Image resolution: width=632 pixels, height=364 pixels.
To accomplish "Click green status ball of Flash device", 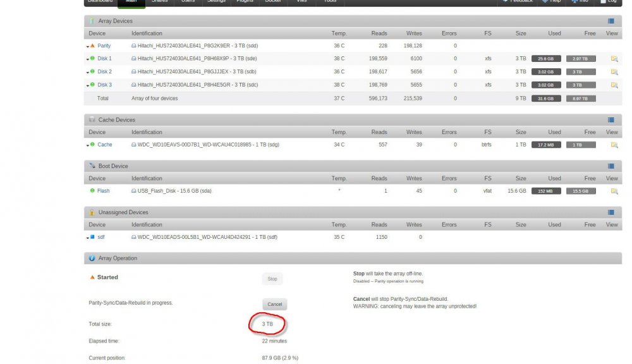I will [x=92, y=191].
